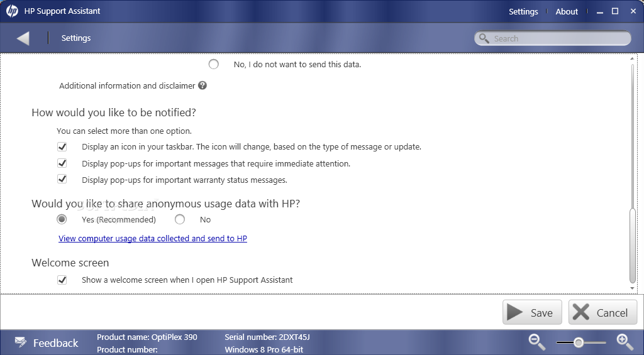Click 'You can select more than one option.' text
This screenshot has height=355, width=644.
click(124, 131)
